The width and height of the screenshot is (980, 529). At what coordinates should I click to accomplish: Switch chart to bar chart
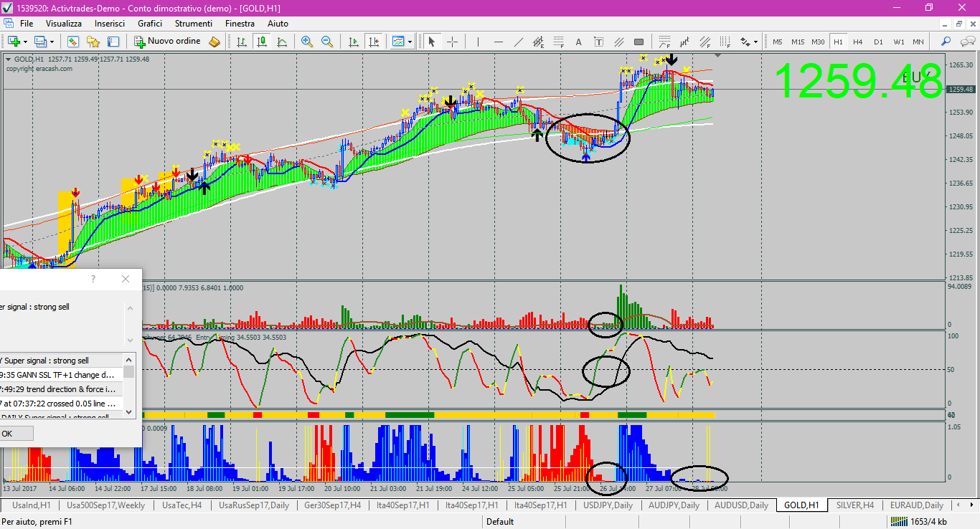(242, 42)
